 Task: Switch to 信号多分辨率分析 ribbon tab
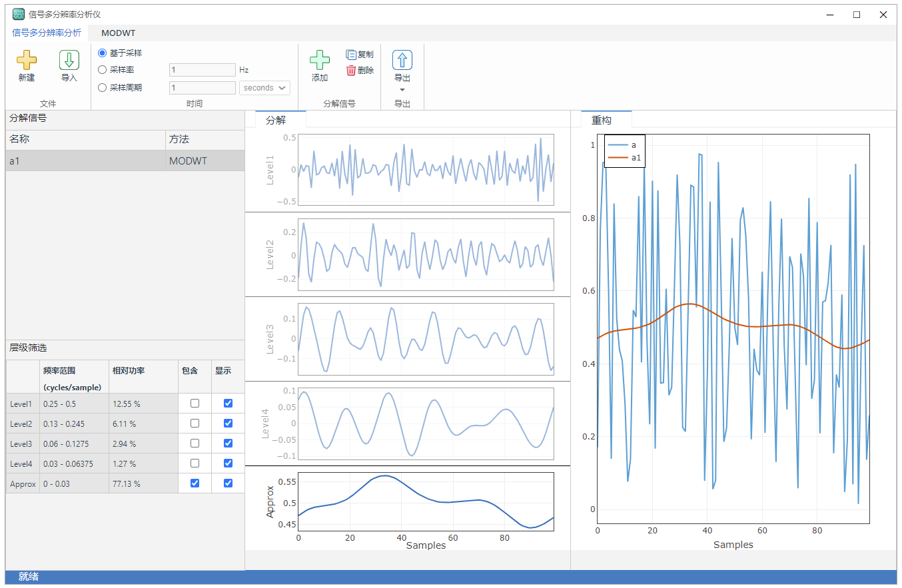tap(47, 33)
